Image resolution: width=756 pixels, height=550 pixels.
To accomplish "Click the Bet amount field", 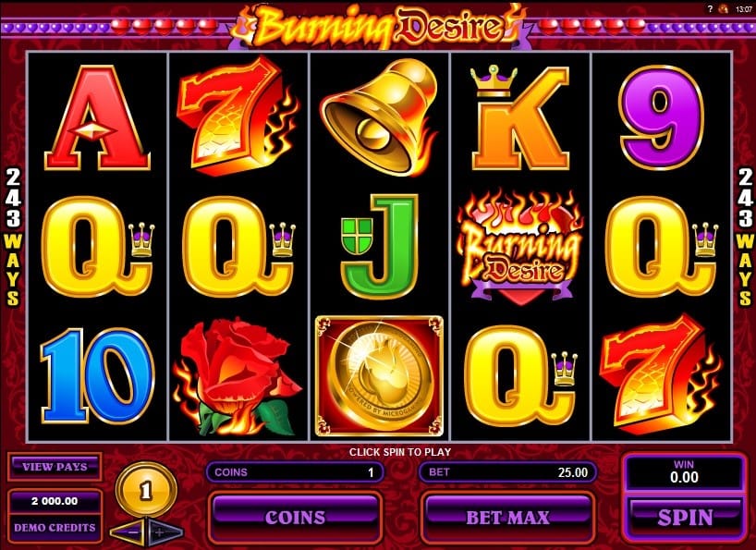I will pyautogui.click(x=507, y=472).
